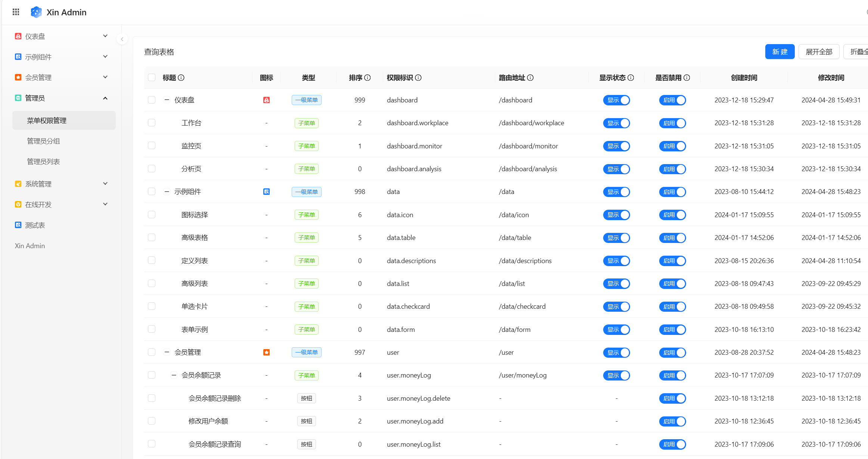
Task: Click the info icon beside 排序
Action: tap(368, 77)
